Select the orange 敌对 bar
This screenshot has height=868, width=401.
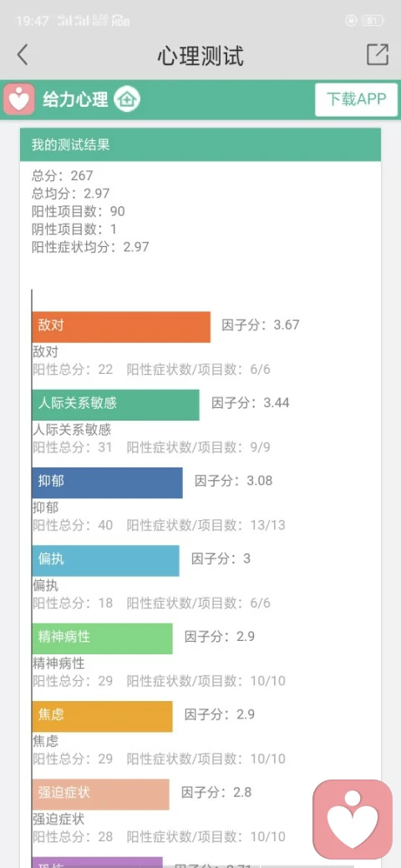(x=121, y=327)
